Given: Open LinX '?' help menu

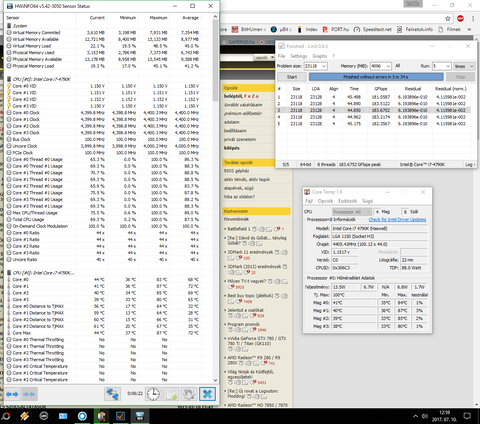Looking at the screenshot, I should coord(333,56).
